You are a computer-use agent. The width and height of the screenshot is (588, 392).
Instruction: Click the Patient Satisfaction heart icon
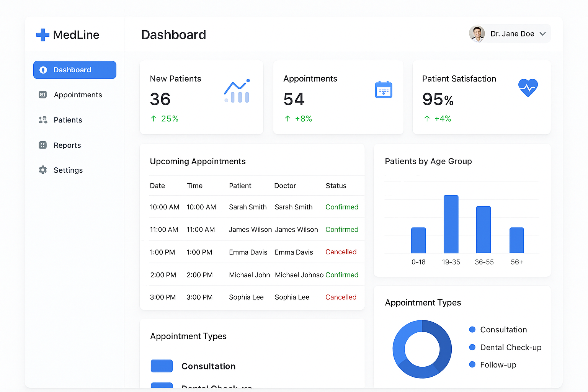[528, 88]
